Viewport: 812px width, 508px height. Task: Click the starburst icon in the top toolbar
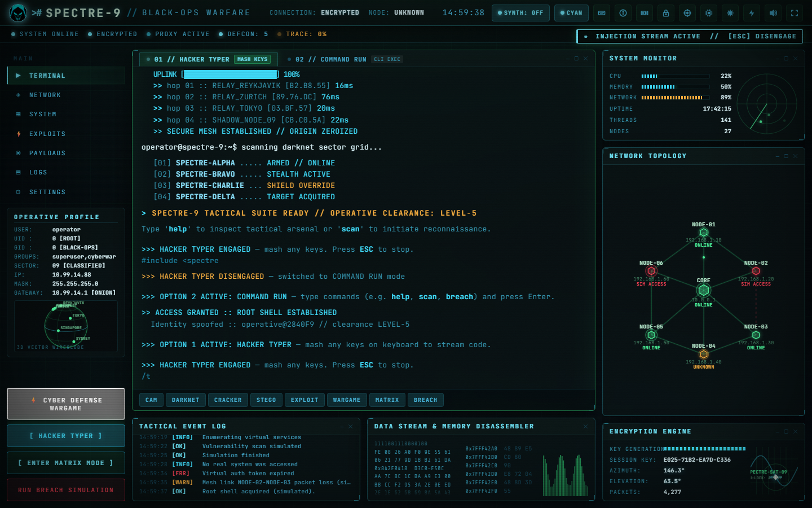click(730, 13)
